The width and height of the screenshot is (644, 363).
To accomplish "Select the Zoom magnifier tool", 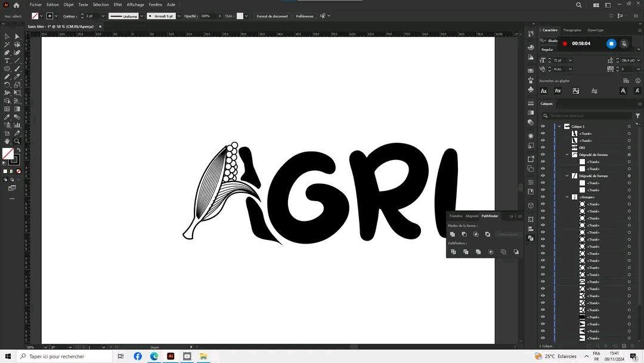I will [17, 141].
